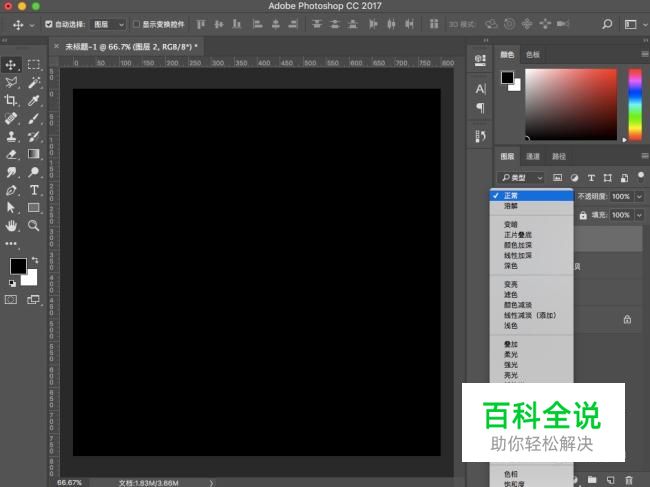
Task: Open the Layers panel flyout menu
Action: tap(645, 156)
